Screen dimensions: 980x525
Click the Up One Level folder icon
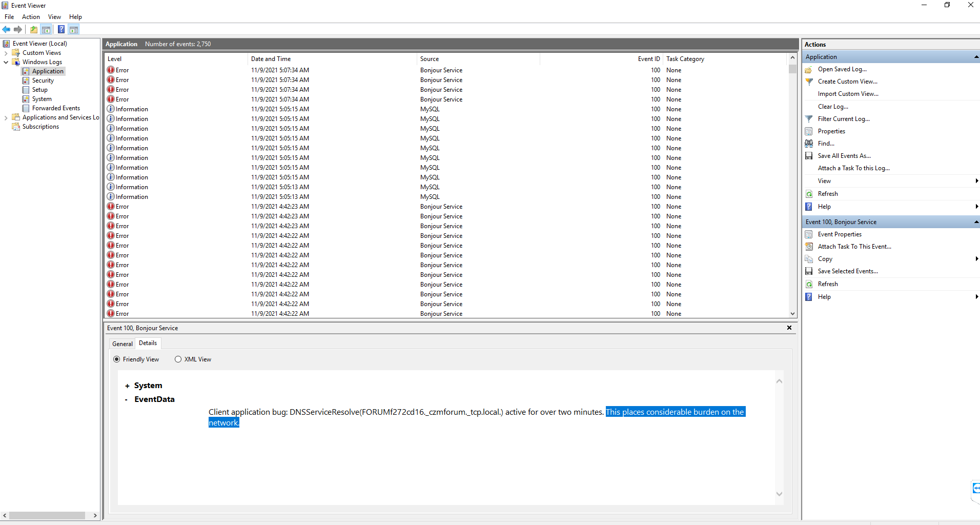(x=34, y=29)
